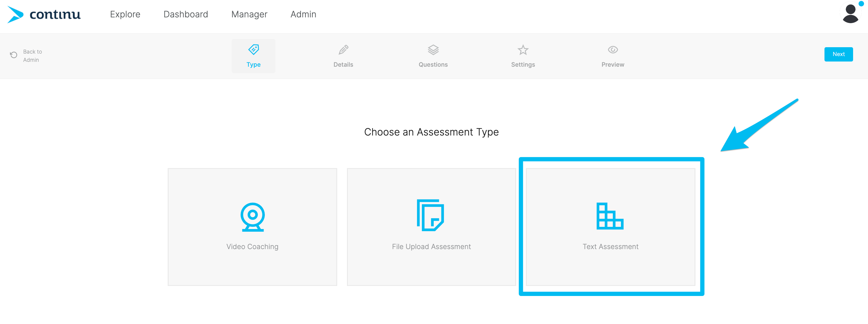This screenshot has height=324, width=868.
Task: Click the Continu logo
Action: click(44, 15)
